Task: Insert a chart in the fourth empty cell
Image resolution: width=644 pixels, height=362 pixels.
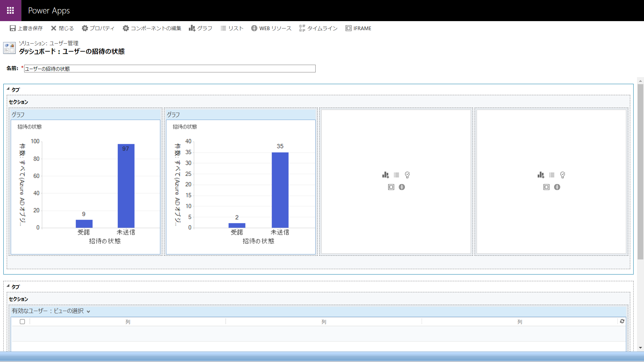Action: [541, 175]
